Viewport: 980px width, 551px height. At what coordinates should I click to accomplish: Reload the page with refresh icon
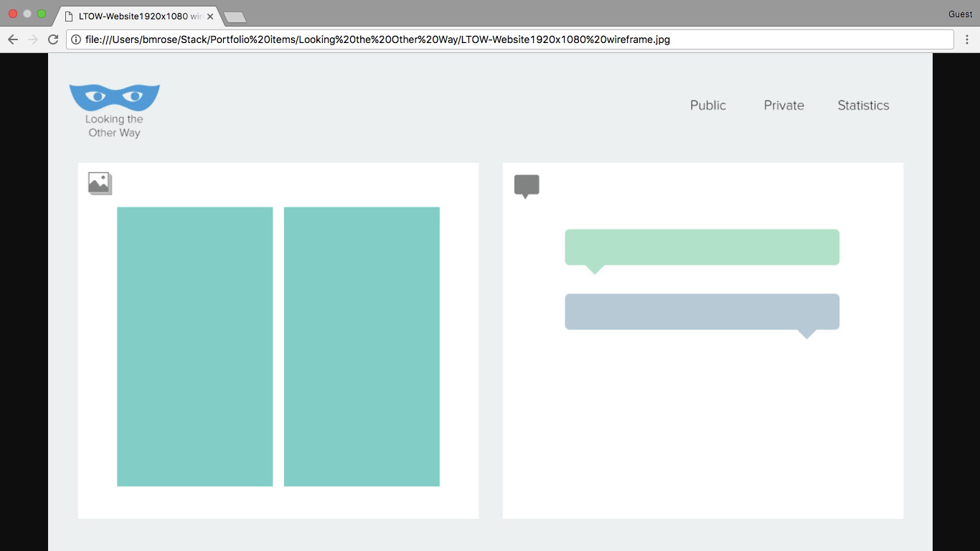click(52, 39)
